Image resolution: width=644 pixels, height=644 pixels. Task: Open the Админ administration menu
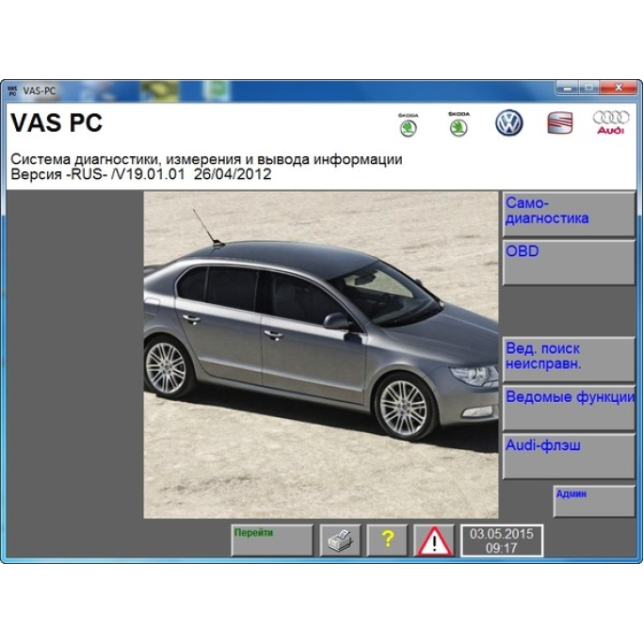[x=594, y=501]
